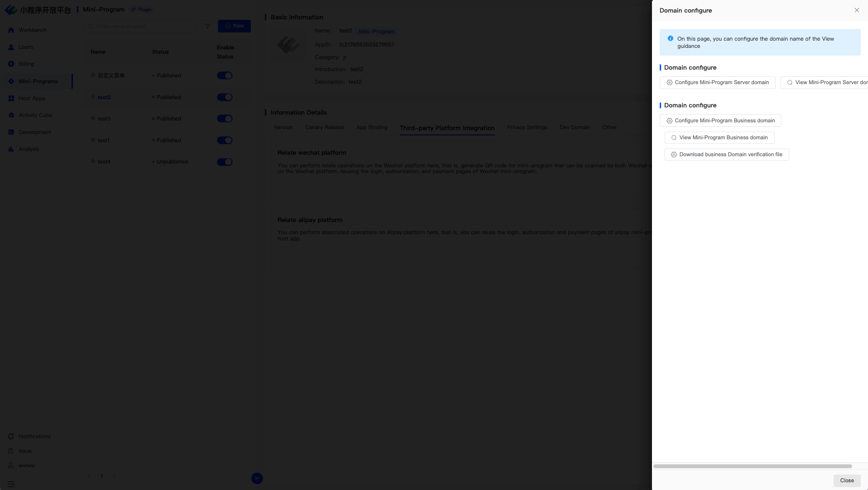Viewport: 868px width, 490px height.
Task: Go to next page arrow
Action: click(x=114, y=476)
